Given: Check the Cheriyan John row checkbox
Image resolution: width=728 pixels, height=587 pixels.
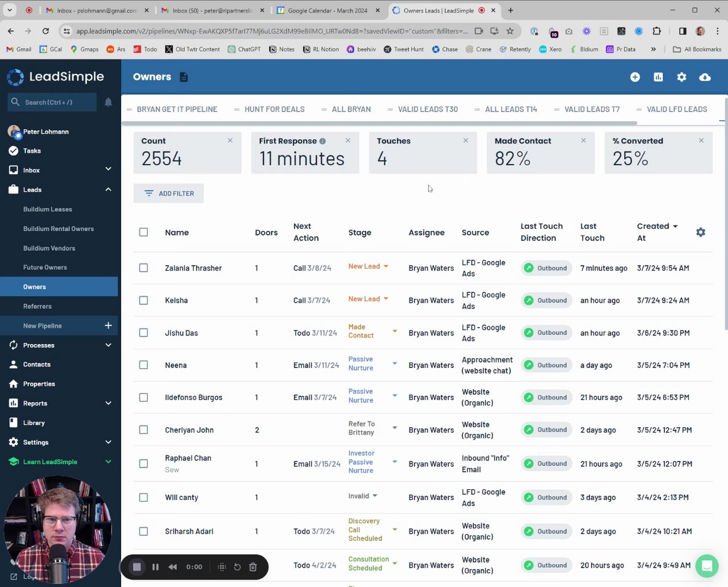Looking at the screenshot, I should 143,430.
